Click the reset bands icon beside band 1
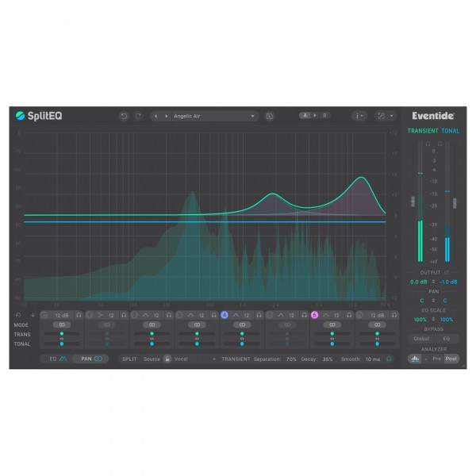476x476 pixels. click(19, 315)
